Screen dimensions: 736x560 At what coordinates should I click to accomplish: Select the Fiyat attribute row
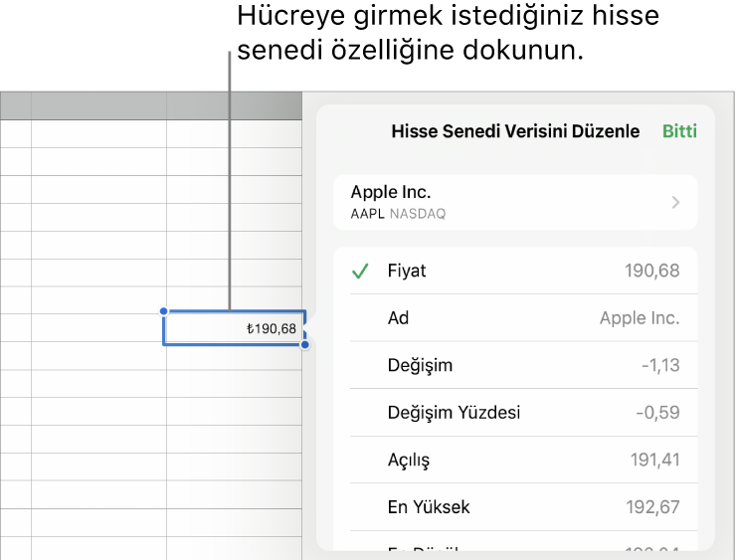pyautogui.click(x=515, y=271)
